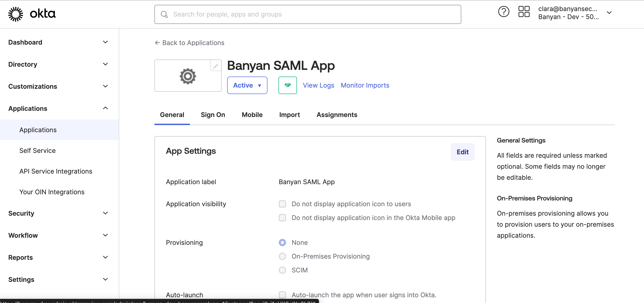Collapse the Applications sidebar section
Viewport: 644px width, 303px height.
tap(105, 108)
